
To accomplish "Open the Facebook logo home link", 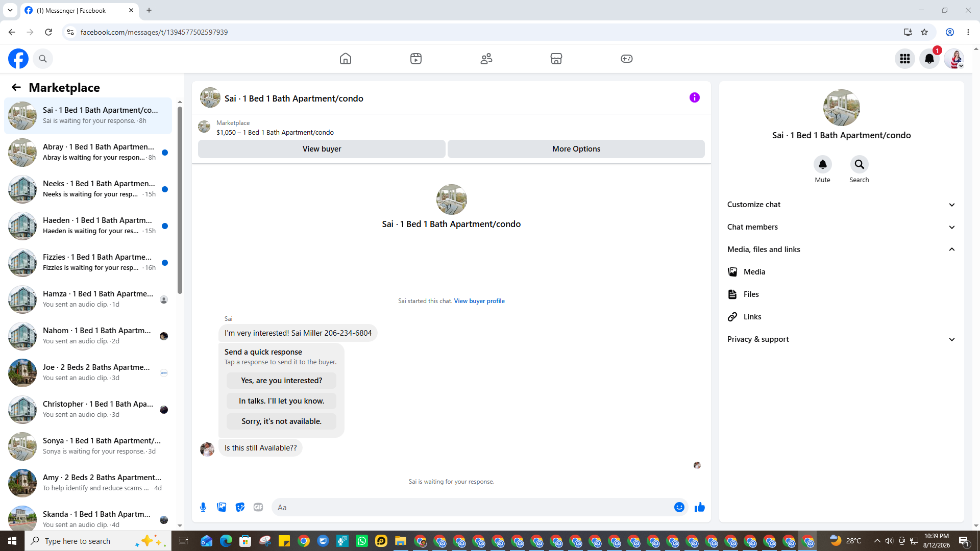I will (18, 59).
